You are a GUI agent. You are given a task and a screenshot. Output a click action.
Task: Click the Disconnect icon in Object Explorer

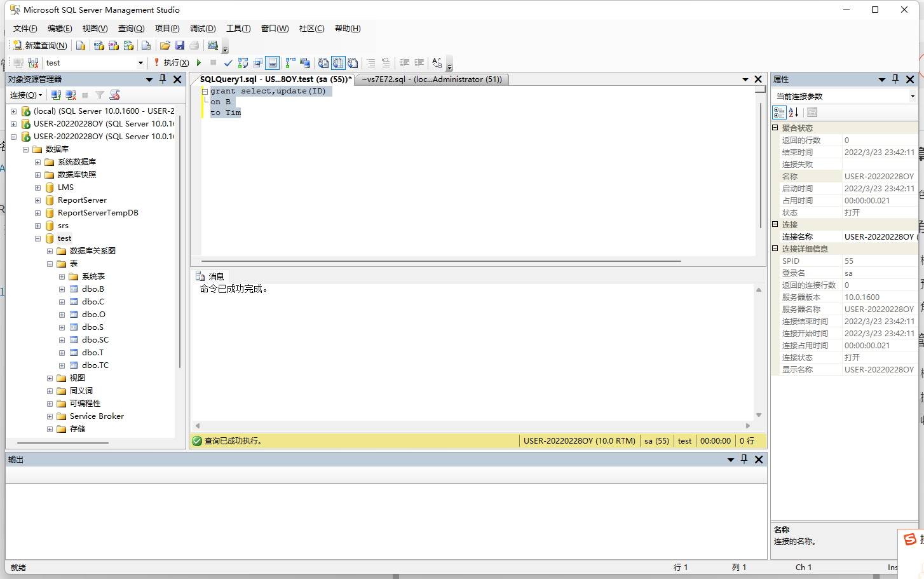71,95
